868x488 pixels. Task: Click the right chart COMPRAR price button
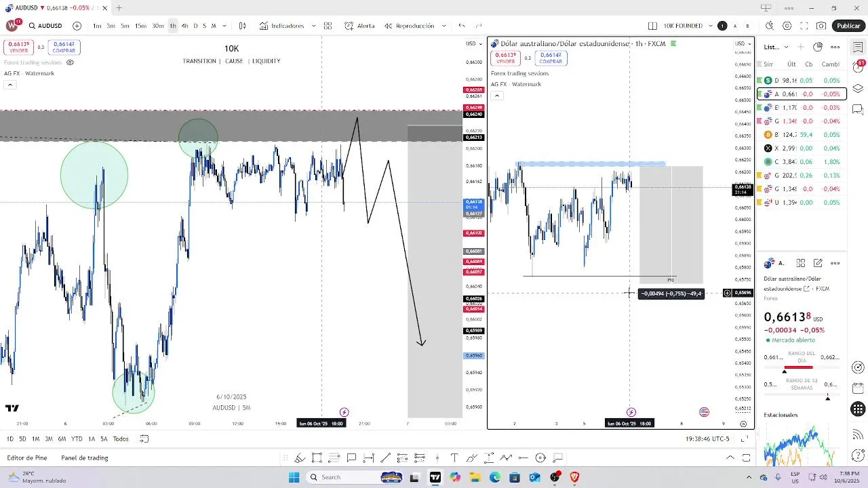[x=551, y=58]
